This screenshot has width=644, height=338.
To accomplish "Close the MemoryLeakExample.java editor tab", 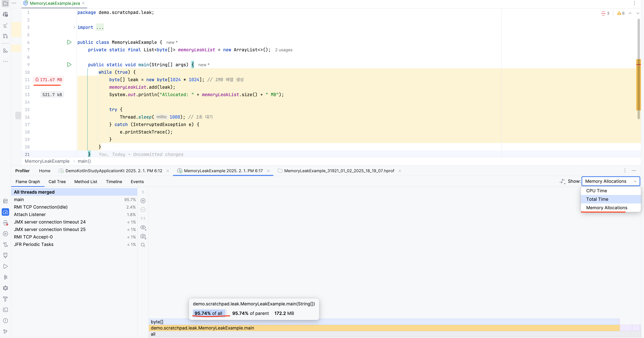I will point(83,3).
